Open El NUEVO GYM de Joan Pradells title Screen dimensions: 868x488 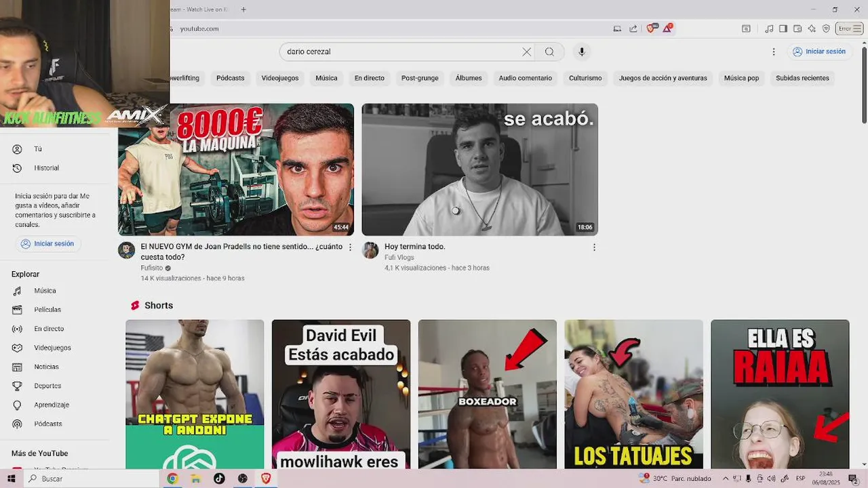coord(241,252)
